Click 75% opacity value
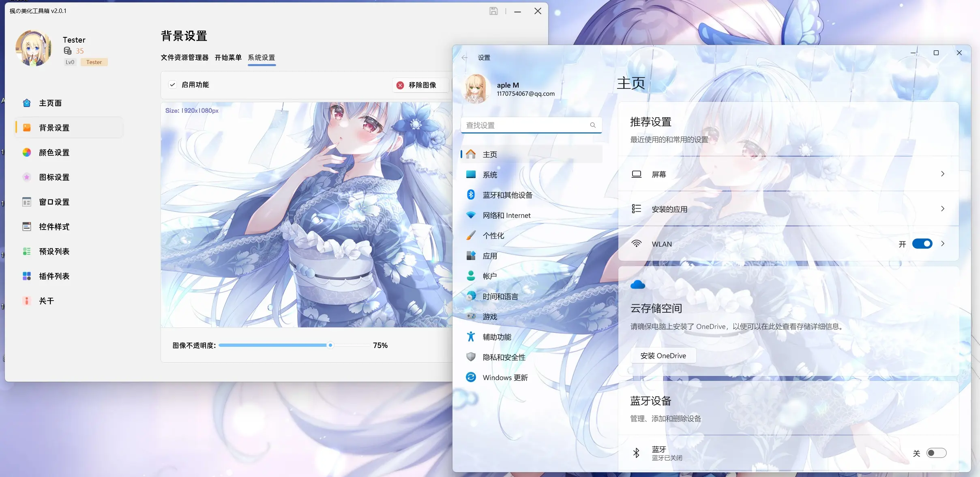 (380, 345)
